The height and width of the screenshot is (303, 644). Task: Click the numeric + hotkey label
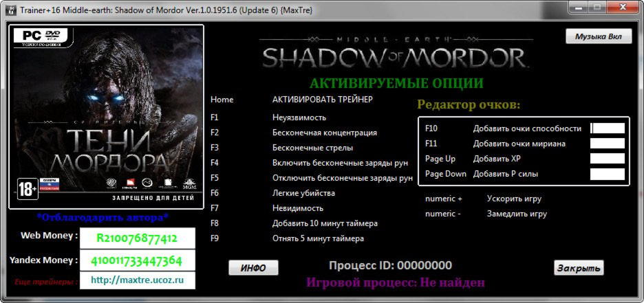[444, 199]
